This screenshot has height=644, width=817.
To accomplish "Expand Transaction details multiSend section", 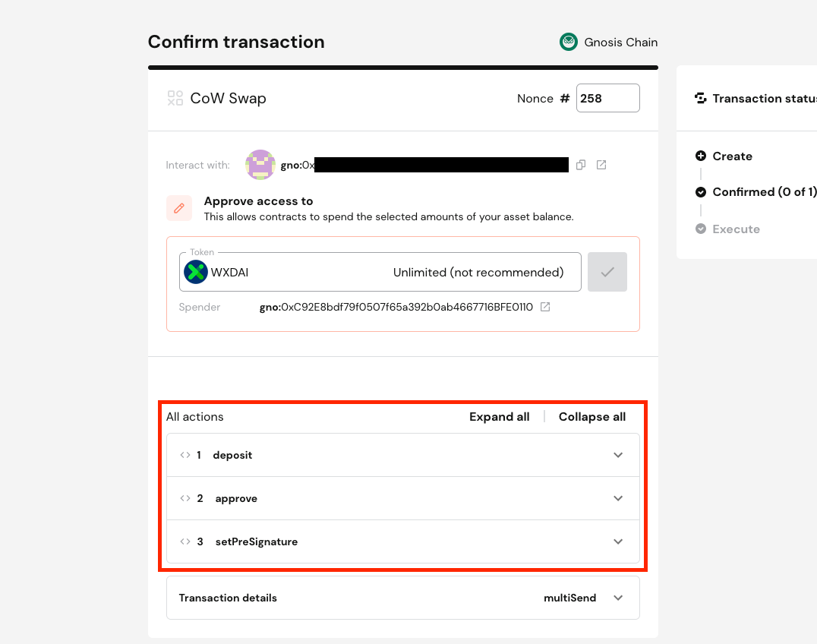I will point(618,598).
